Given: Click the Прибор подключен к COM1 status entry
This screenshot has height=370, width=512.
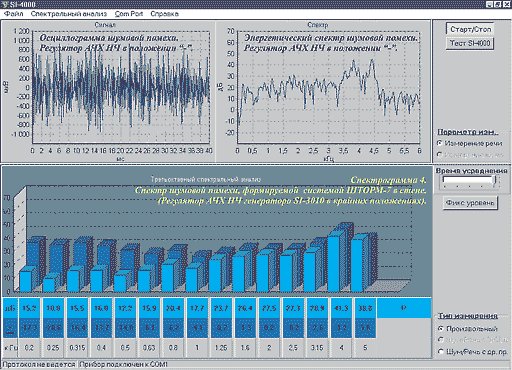Looking at the screenshot, I should (124, 364).
